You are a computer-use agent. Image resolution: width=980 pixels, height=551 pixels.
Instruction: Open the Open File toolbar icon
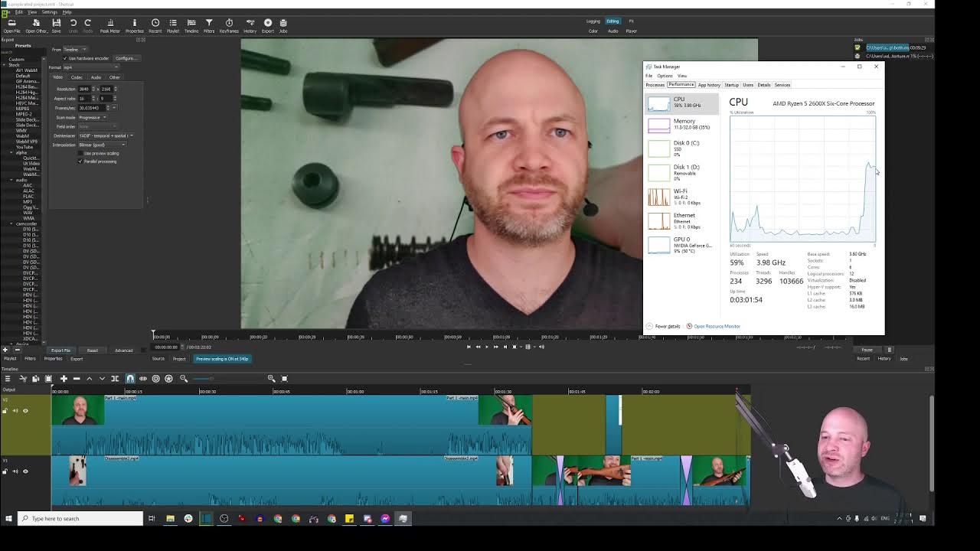click(11, 25)
